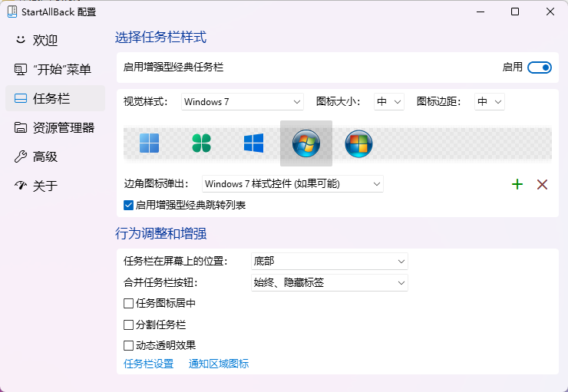
Task: Remove start button image with red X
Action: click(x=542, y=184)
